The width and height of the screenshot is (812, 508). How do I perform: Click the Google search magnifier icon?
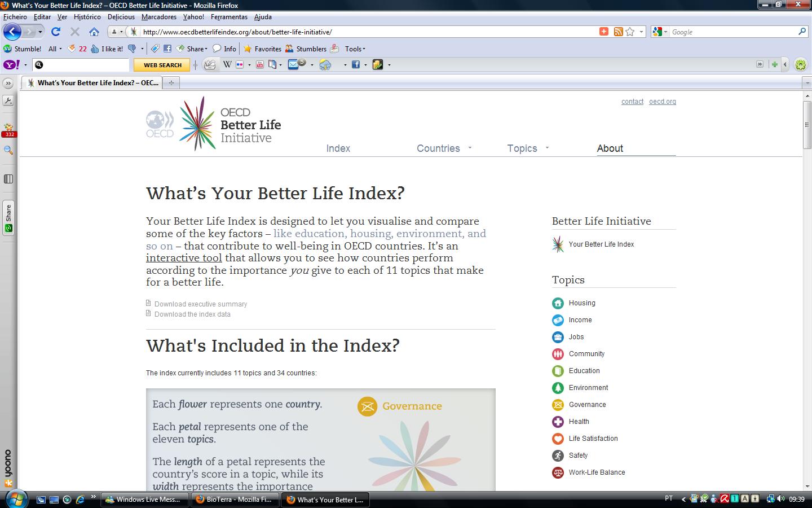click(x=802, y=32)
